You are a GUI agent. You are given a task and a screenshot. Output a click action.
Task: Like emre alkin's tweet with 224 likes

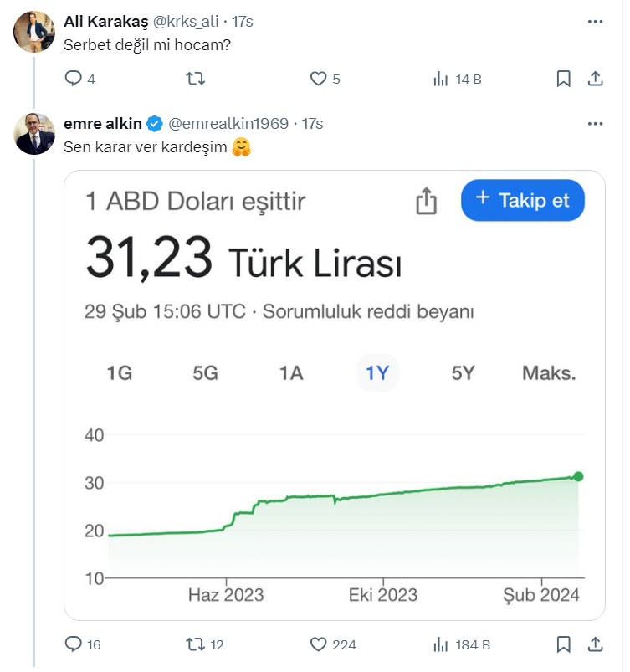[x=318, y=644]
